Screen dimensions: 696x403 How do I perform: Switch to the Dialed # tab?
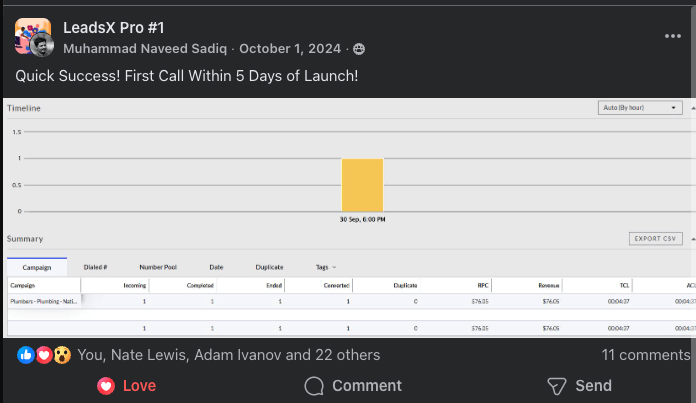click(x=96, y=267)
